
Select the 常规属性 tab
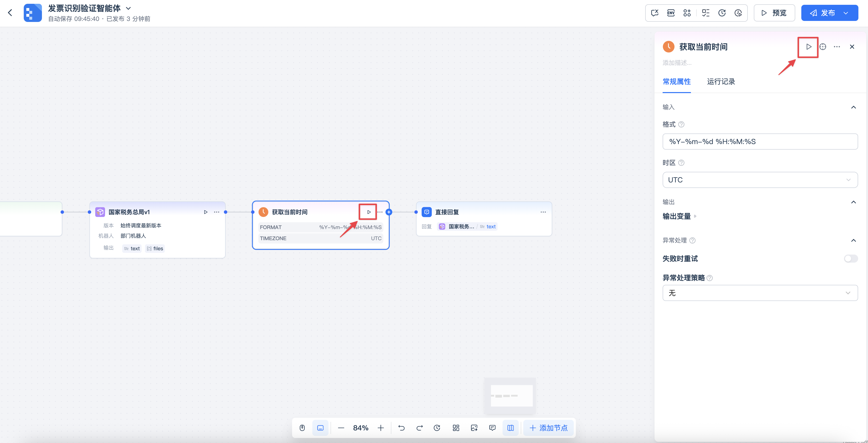coord(676,82)
